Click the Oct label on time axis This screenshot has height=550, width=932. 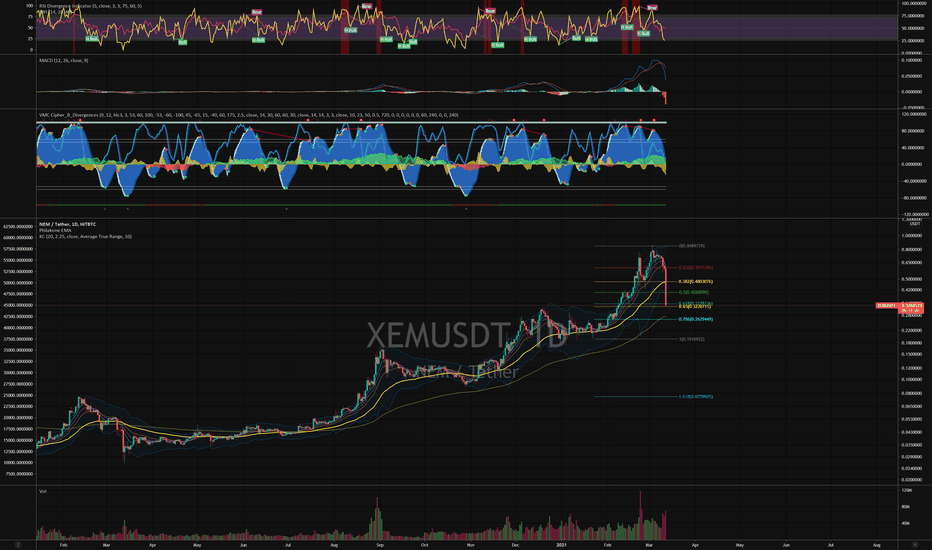click(424, 545)
